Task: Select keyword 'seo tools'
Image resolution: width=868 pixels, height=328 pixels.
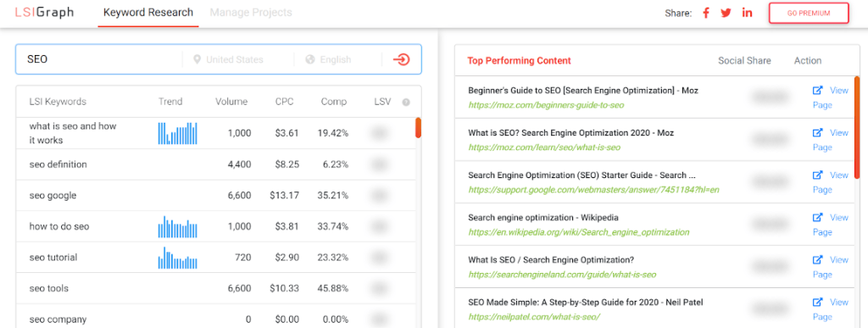Action: (47, 288)
